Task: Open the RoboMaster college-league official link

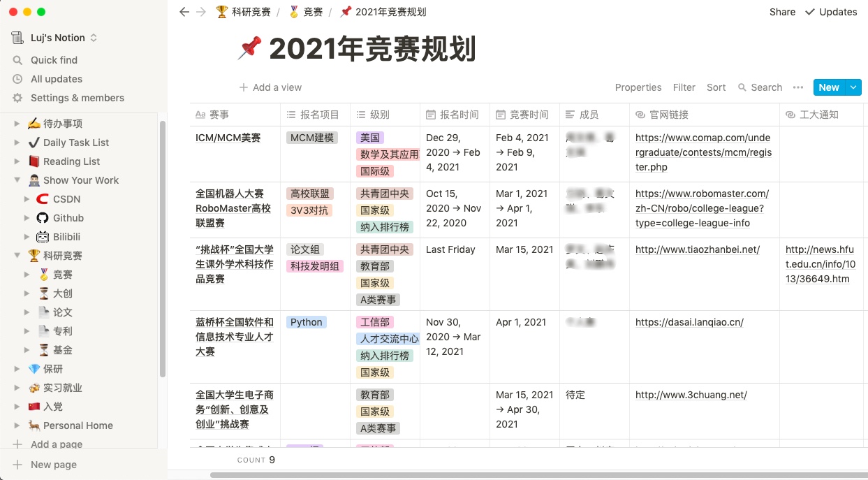Action: [701, 208]
